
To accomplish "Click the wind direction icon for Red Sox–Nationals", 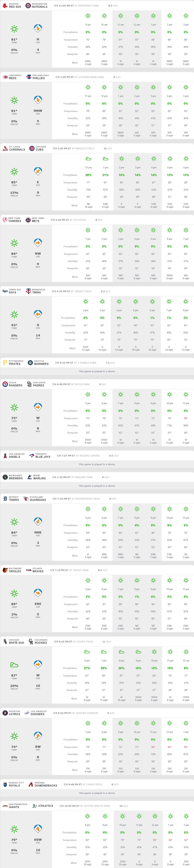I will pos(38,29).
